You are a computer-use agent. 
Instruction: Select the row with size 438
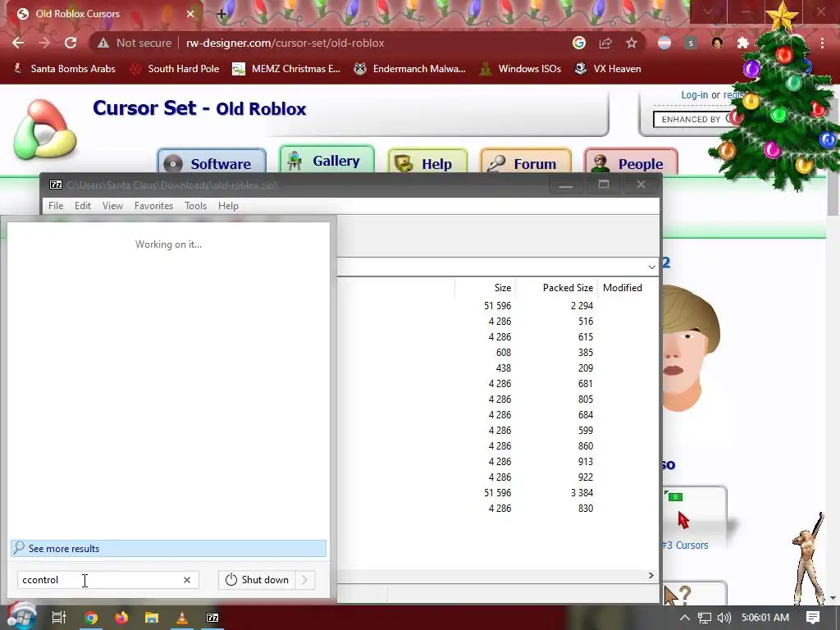498,368
